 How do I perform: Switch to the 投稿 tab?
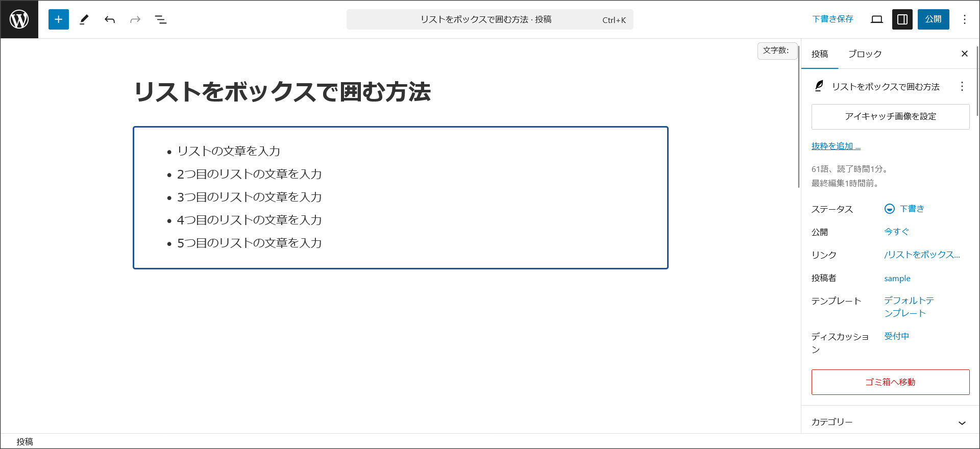click(x=820, y=54)
